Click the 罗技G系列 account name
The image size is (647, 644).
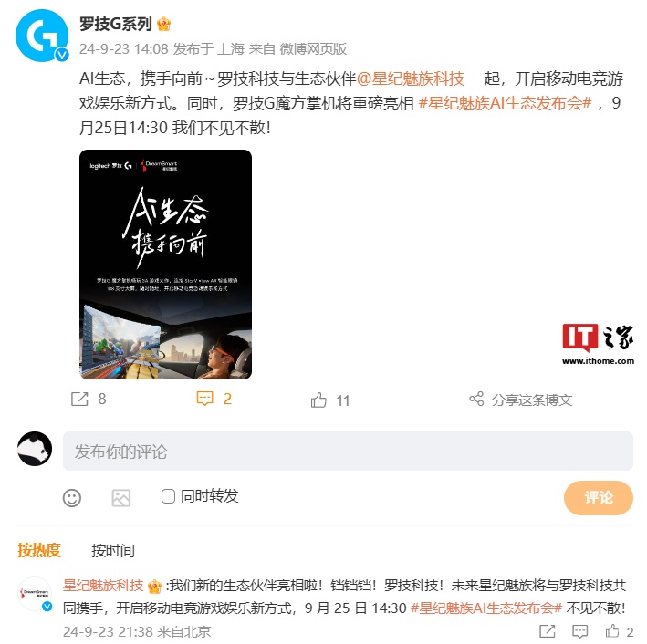click(x=116, y=24)
